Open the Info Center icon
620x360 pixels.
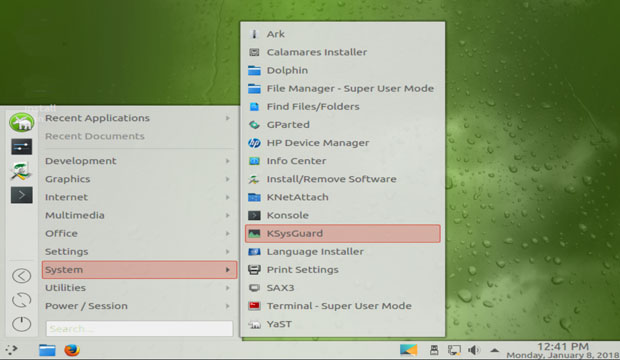pyautogui.click(x=254, y=161)
